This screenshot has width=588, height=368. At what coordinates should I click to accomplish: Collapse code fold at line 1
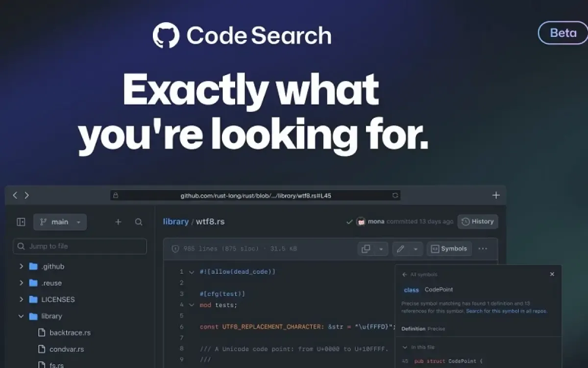(x=192, y=271)
